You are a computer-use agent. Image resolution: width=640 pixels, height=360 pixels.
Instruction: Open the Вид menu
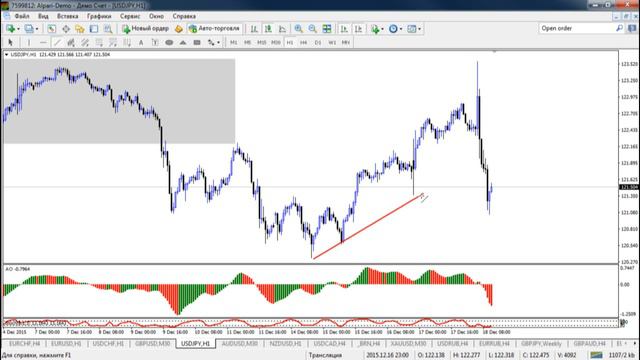click(x=43, y=16)
